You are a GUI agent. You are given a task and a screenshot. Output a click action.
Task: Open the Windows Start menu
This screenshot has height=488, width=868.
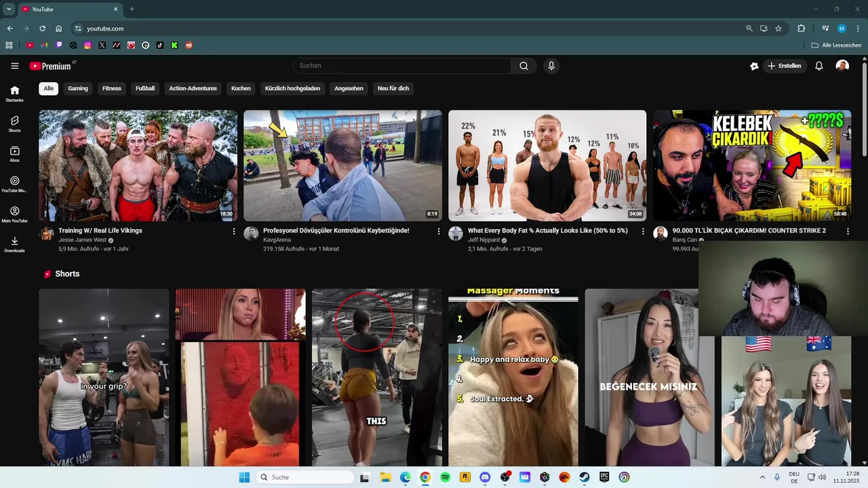coord(244,477)
